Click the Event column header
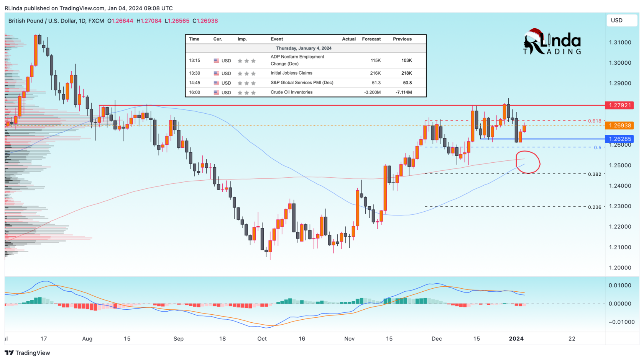Viewport: 644px width, 361px height. pos(277,39)
